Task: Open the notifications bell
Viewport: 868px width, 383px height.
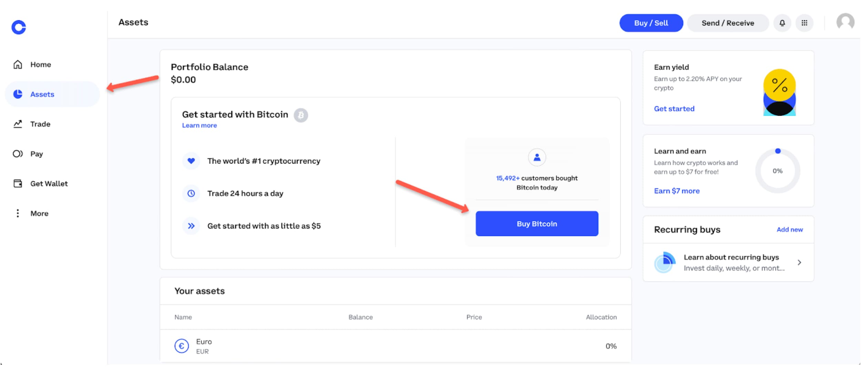Action: [782, 23]
